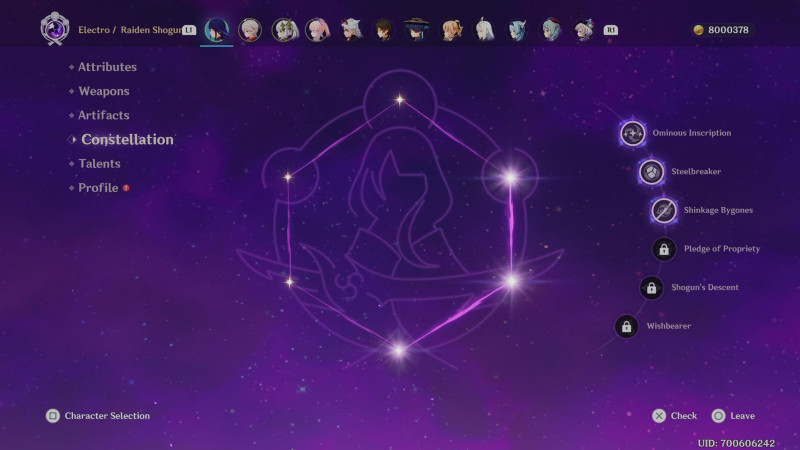Click the Mora coin icon
Viewport: 800px width, 450px height.
[x=698, y=30]
